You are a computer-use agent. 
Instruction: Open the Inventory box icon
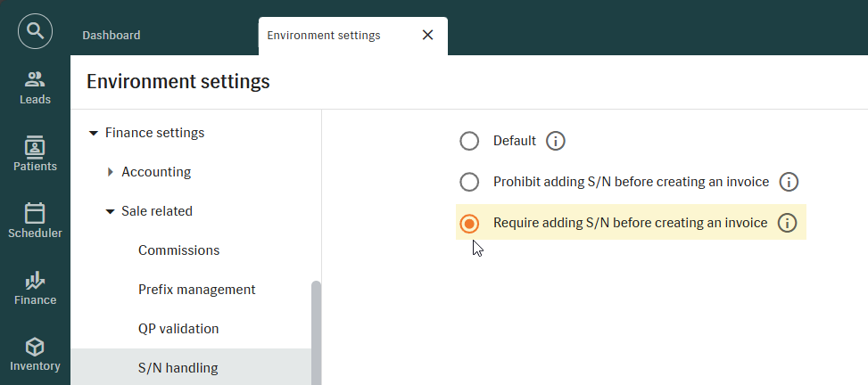[x=35, y=347]
